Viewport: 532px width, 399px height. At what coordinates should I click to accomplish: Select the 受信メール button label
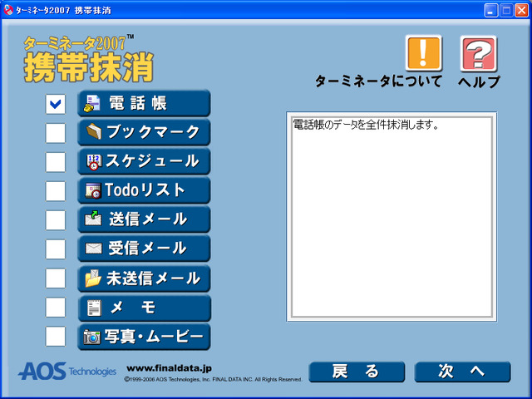[148, 248]
